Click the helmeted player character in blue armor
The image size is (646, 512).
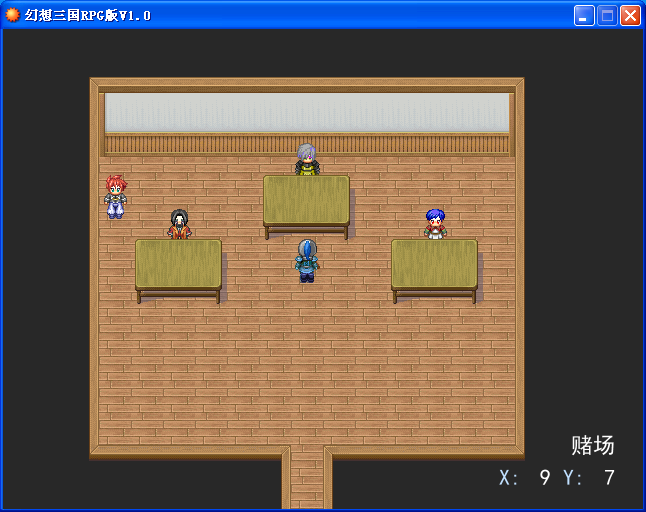point(307,261)
